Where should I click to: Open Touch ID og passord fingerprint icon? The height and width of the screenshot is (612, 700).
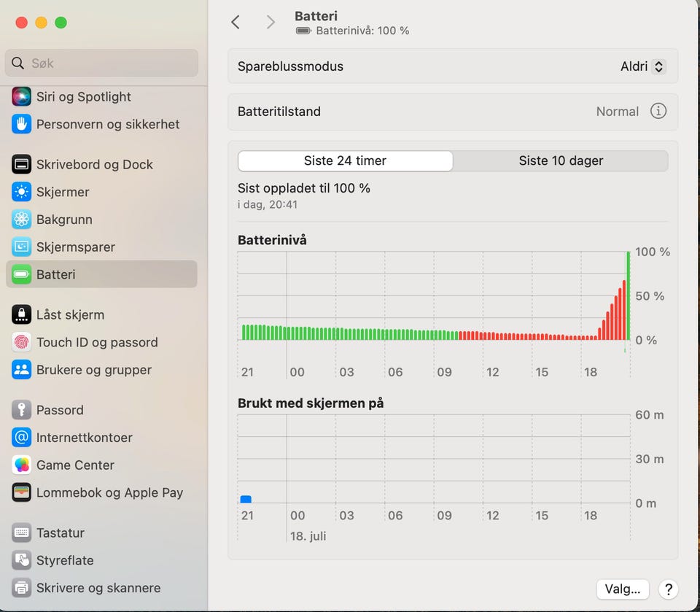tap(22, 342)
